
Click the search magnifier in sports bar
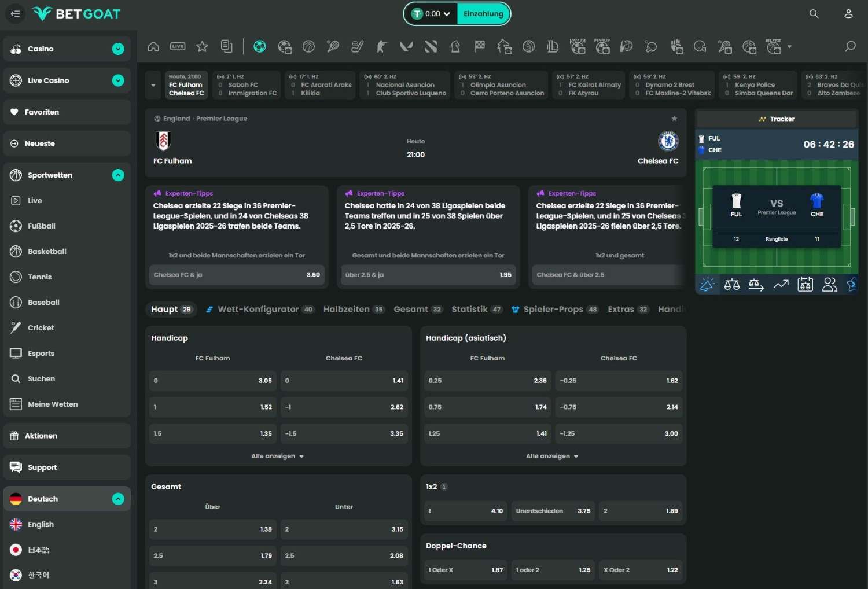[x=850, y=46]
